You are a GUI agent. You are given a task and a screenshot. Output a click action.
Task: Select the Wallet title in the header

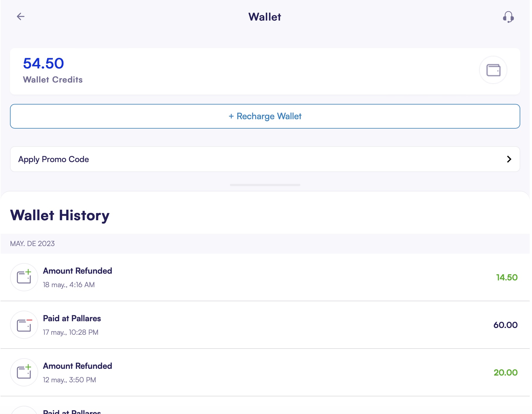265,17
